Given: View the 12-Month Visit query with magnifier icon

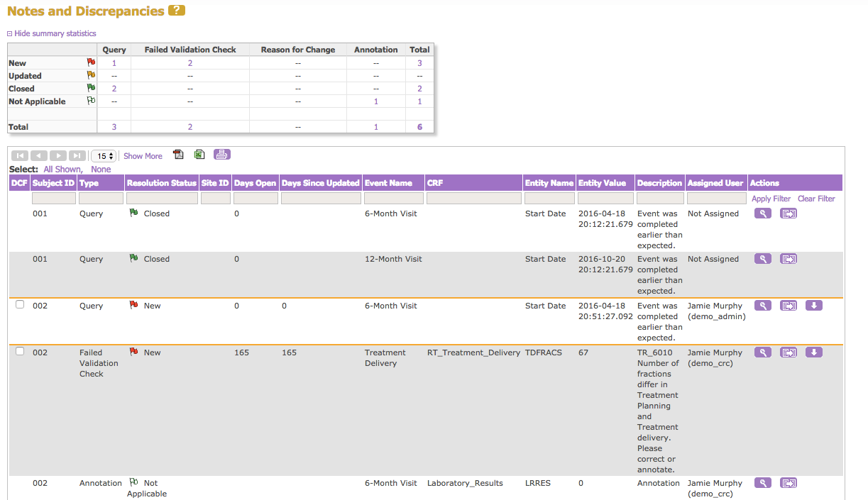Looking at the screenshot, I should pos(762,259).
